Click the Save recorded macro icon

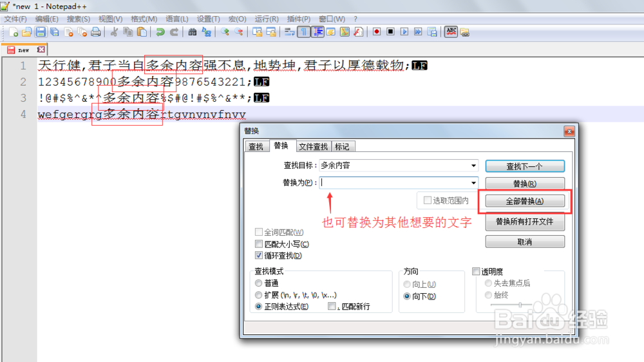(x=432, y=32)
